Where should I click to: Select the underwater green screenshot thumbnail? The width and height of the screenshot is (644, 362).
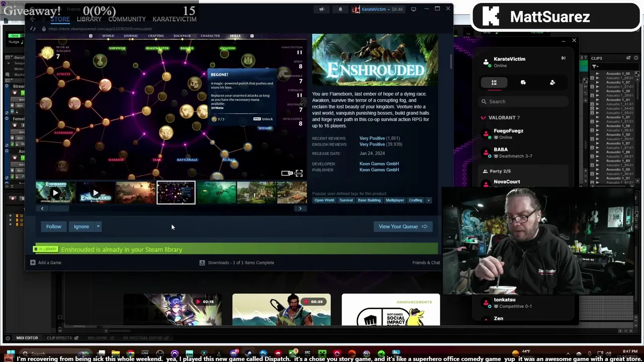(216, 193)
